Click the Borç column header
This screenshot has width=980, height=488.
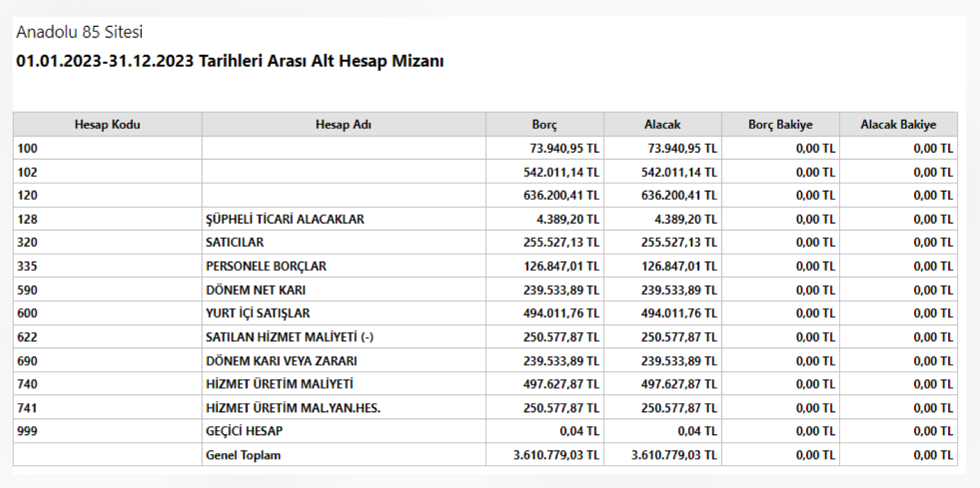tap(545, 125)
